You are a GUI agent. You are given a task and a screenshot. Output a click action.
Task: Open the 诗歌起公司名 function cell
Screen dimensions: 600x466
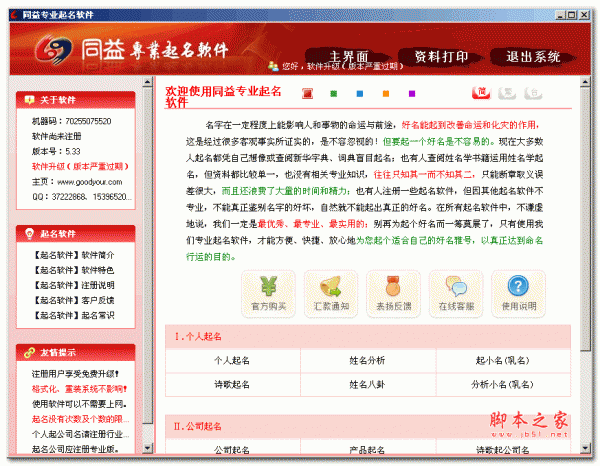point(503,448)
